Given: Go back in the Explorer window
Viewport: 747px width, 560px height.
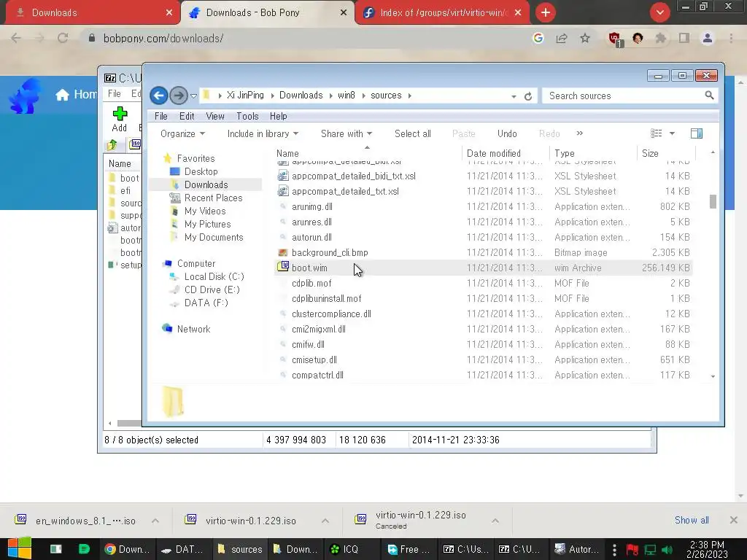Looking at the screenshot, I should tap(158, 96).
